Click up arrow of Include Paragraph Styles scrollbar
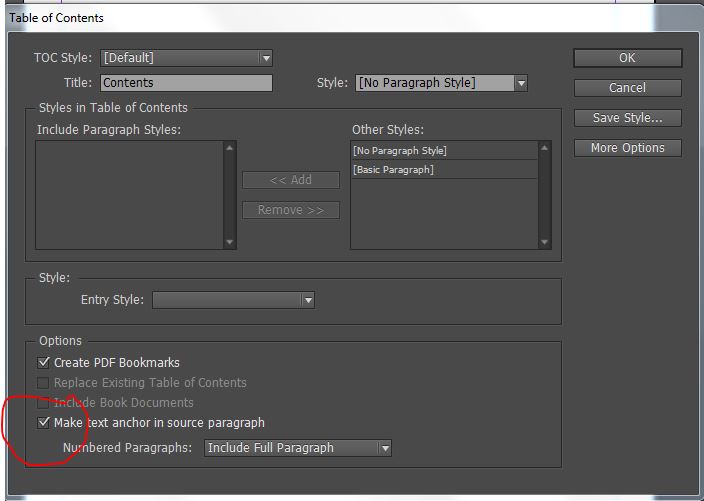 coord(229,148)
